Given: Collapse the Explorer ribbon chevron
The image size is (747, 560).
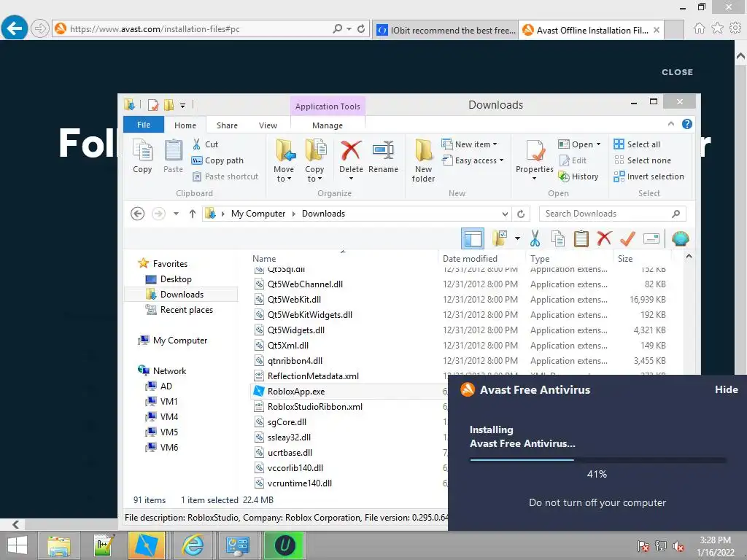Looking at the screenshot, I should (671, 124).
